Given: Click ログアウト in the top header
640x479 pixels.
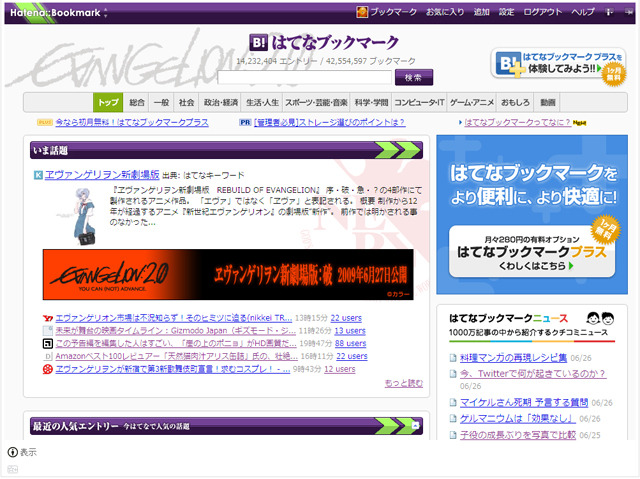Looking at the screenshot, I should (x=542, y=12).
